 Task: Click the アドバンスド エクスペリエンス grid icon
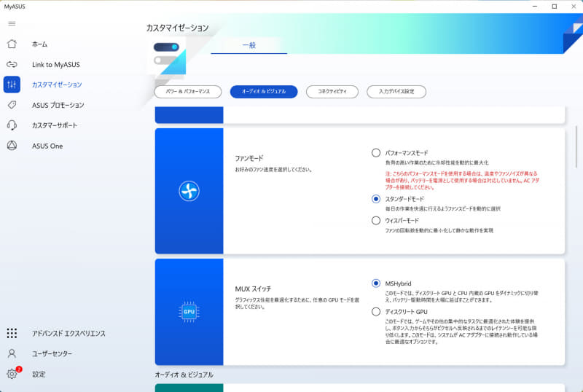(x=12, y=333)
